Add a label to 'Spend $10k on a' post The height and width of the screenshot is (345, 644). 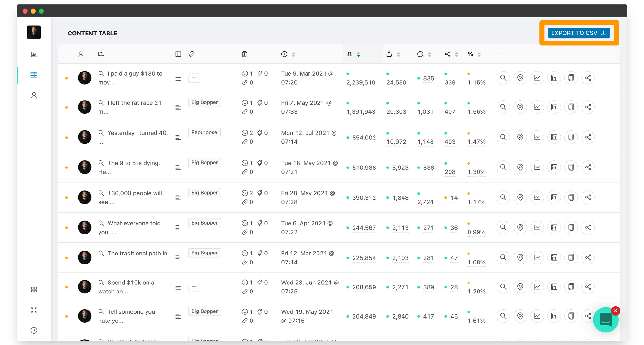[x=194, y=287]
